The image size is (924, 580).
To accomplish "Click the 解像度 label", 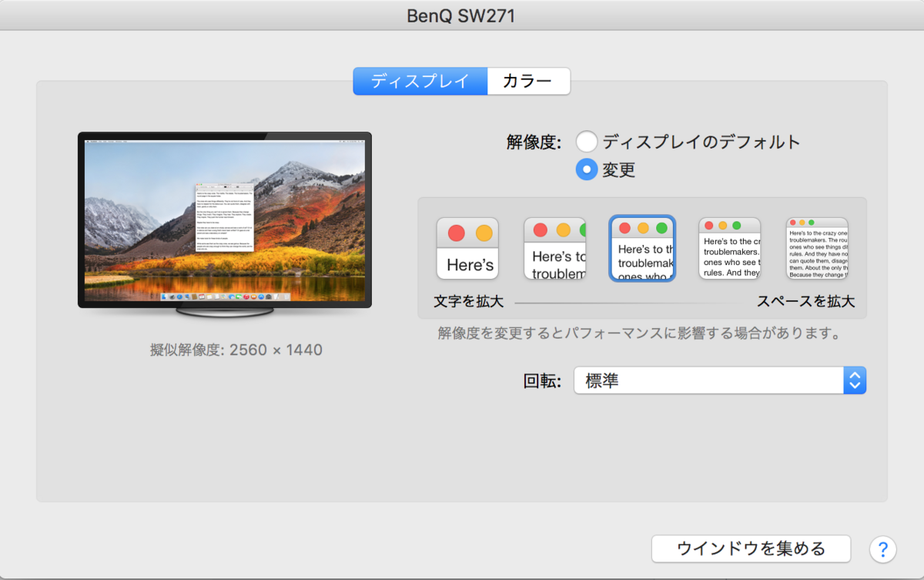I will point(534,142).
